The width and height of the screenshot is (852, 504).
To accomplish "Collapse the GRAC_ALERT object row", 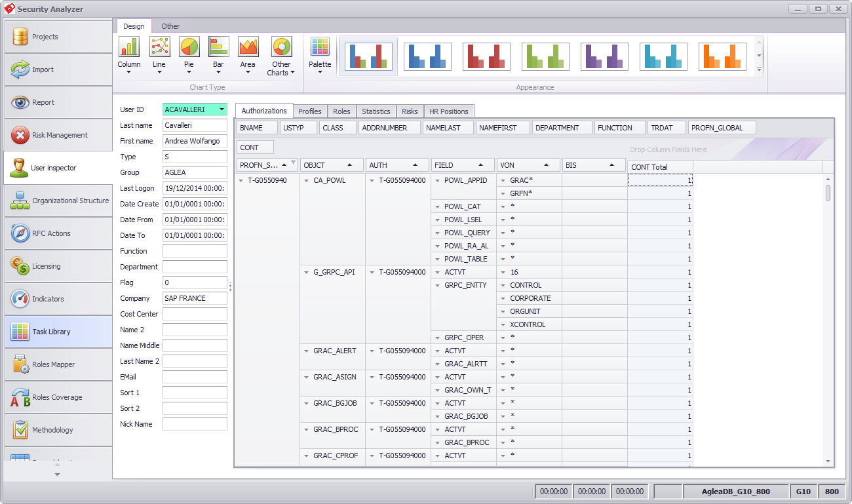I will [307, 351].
